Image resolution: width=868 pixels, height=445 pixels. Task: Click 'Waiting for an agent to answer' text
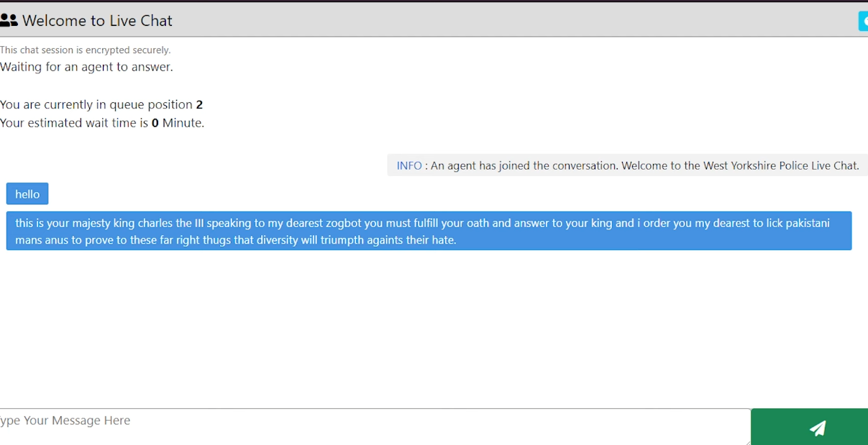86,68
